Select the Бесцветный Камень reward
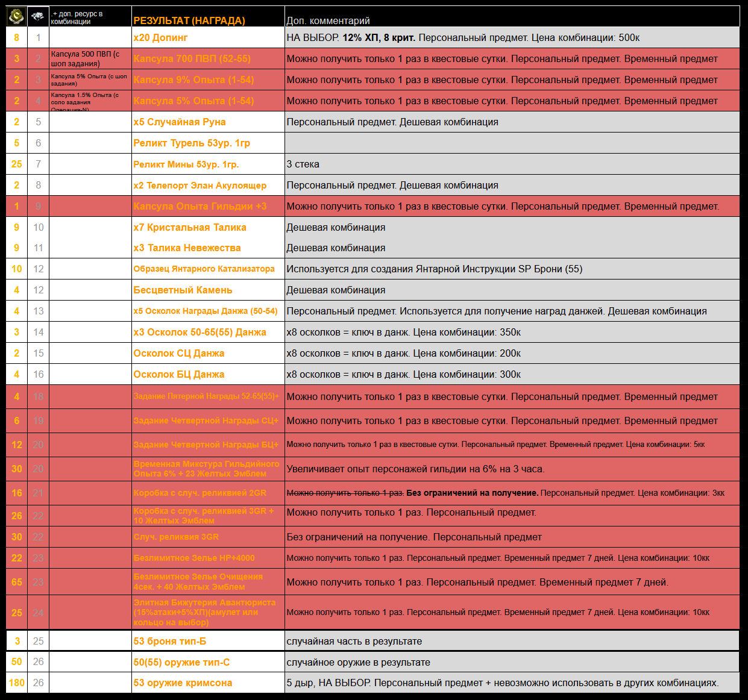 click(x=183, y=290)
